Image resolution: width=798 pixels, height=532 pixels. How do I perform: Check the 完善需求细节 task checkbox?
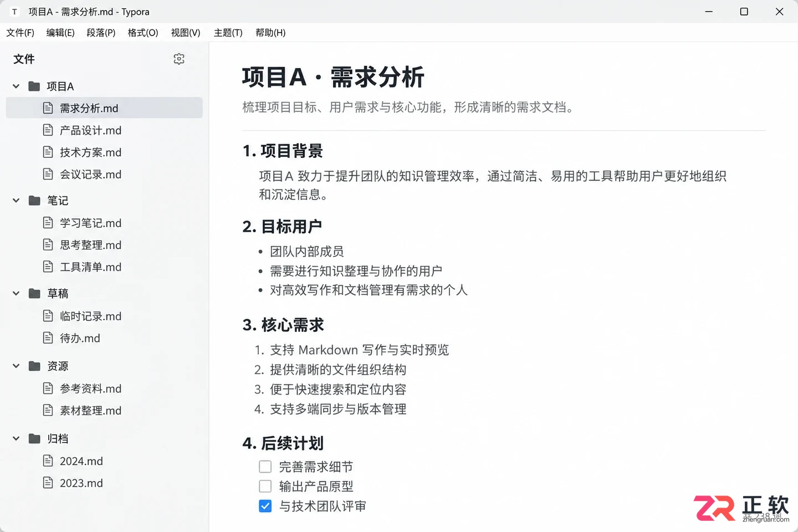tap(265, 467)
